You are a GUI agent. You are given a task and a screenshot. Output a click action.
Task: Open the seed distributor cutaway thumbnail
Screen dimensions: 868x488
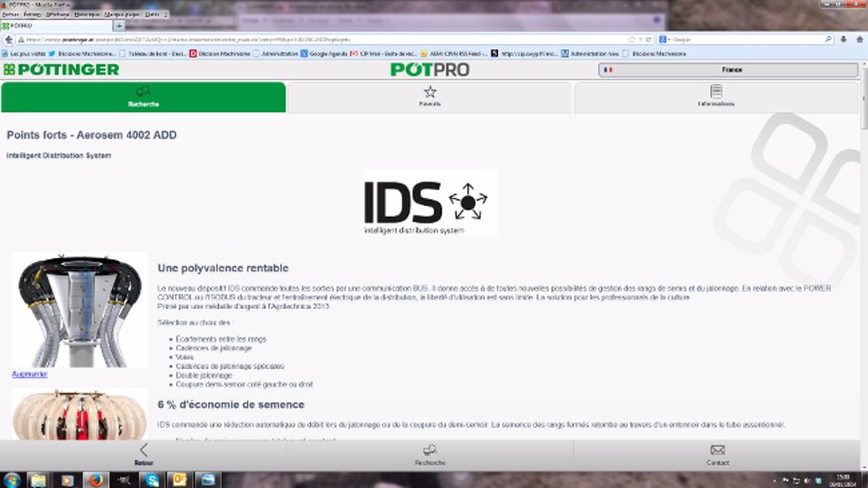[x=80, y=414]
